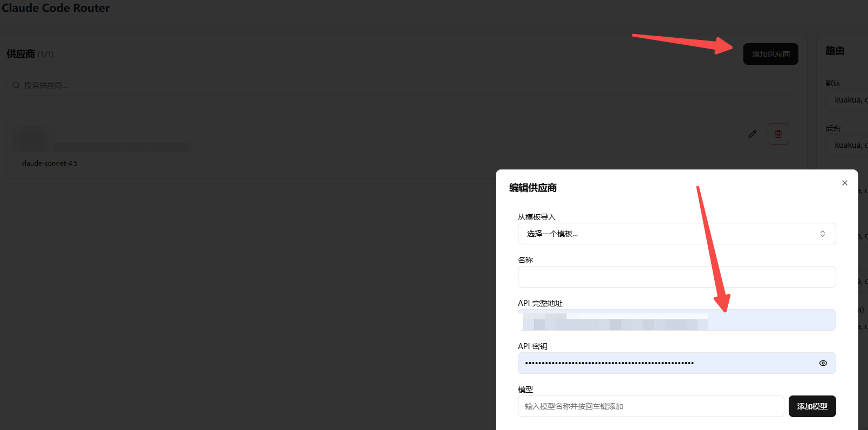Open the 默认 route dropdown showing kuakua
The width and height of the screenshot is (868, 430).
[x=847, y=100]
